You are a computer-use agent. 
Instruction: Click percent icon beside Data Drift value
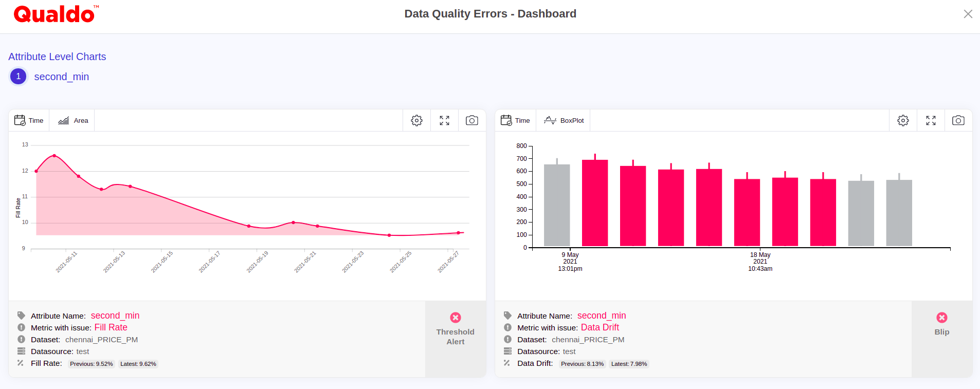point(507,363)
